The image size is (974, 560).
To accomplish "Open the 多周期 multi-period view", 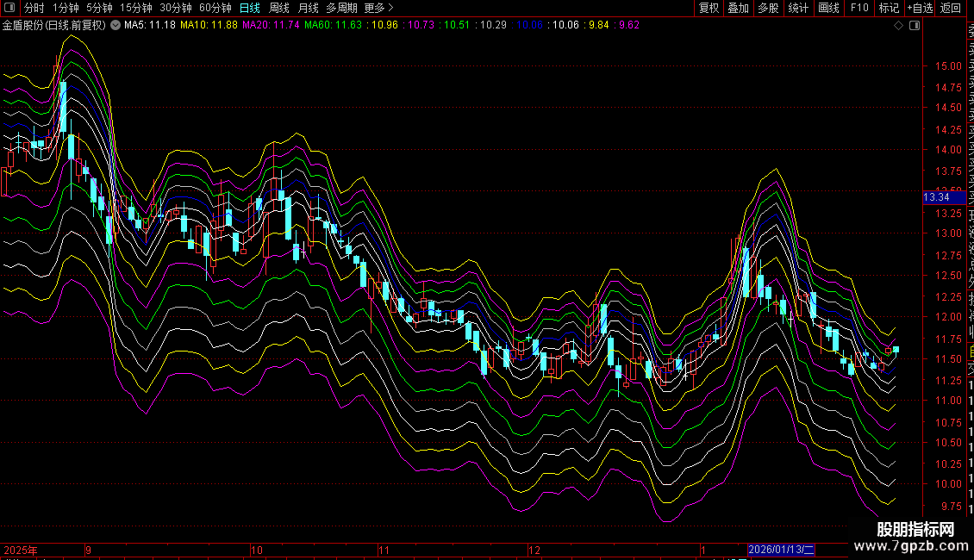I will [x=341, y=8].
